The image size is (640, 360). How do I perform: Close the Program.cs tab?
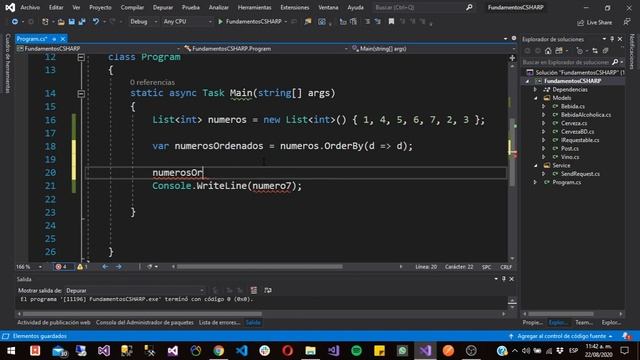click(63, 39)
